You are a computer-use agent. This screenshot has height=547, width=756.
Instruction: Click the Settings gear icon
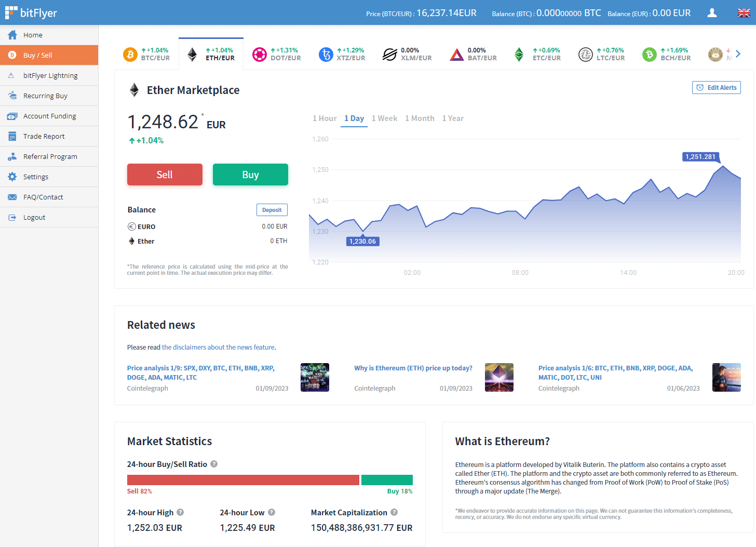coord(12,177)
